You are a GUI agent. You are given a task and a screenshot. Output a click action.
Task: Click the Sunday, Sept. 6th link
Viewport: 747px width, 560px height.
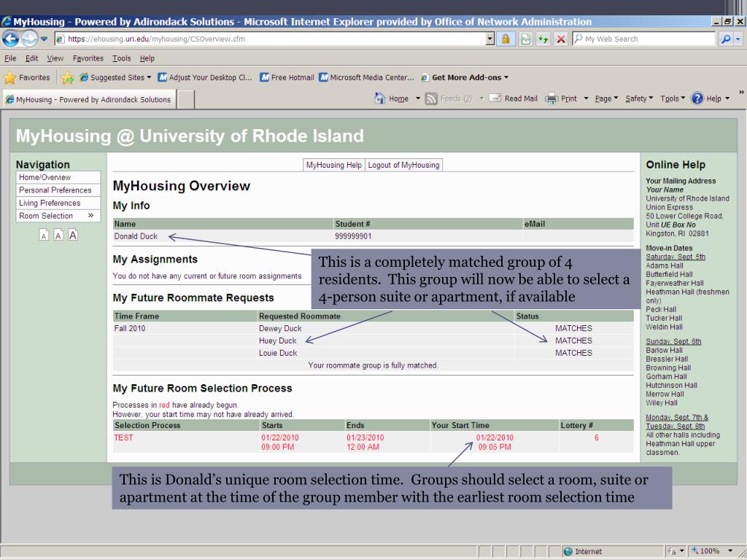(673, 341)
